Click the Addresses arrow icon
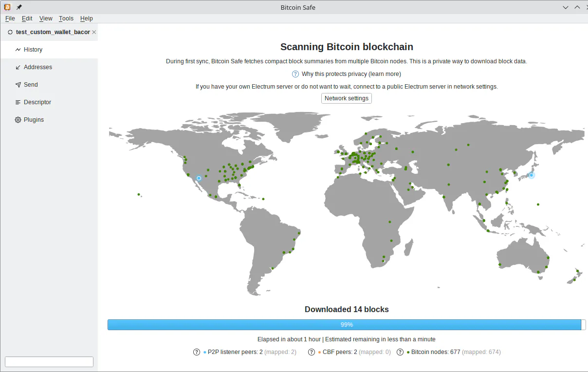588x372 pixels. click(18, 67)
